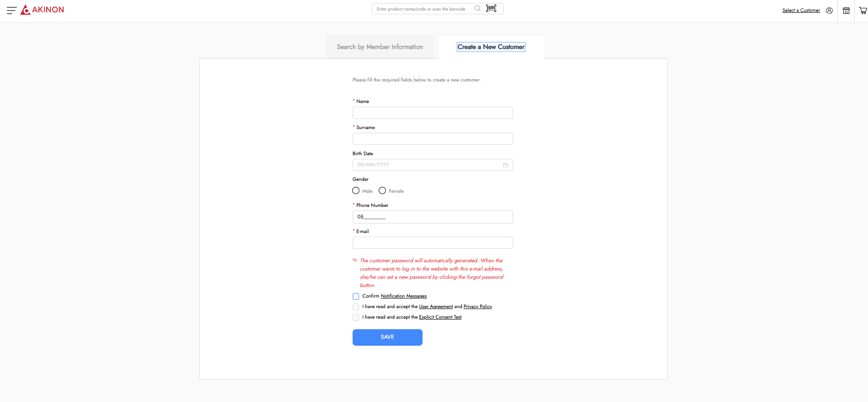868x402 pixels.
Task: Tick the Explicit Consent Text checkbox
Action: coord(356,317)
